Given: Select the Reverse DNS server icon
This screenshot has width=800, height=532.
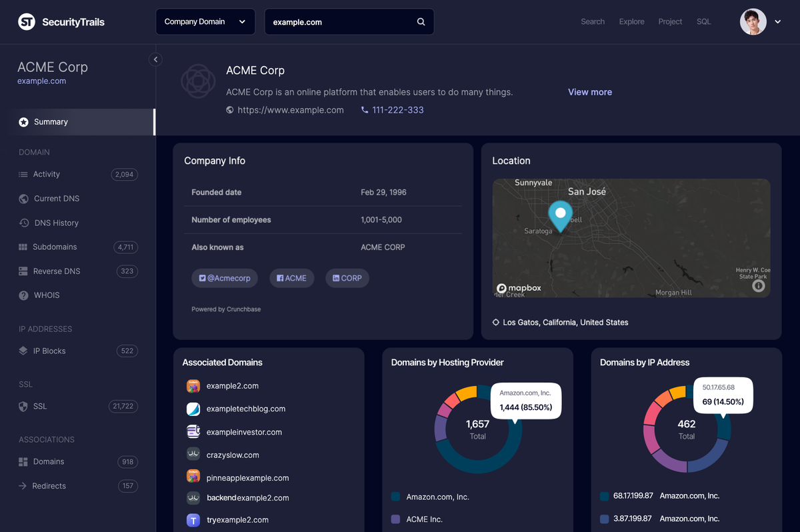Looking at the screenshot, I should point(23,271).
